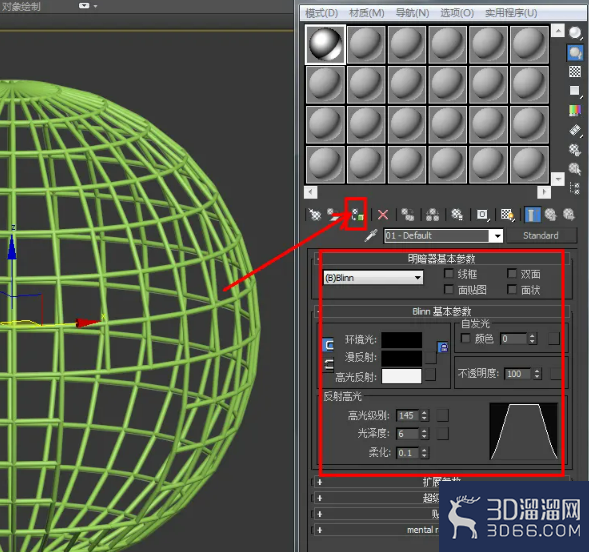The width and height of the screenshot is (589, 552).
Task: Click the Make Material Copy icon
Action: pos(408,215)
